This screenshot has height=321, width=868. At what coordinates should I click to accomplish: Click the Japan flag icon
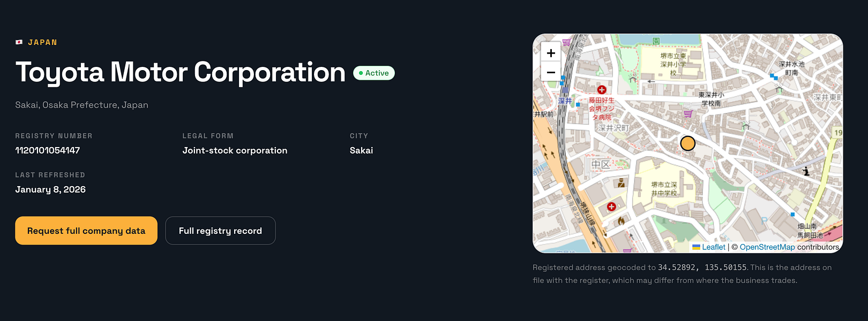coord(19,42)
